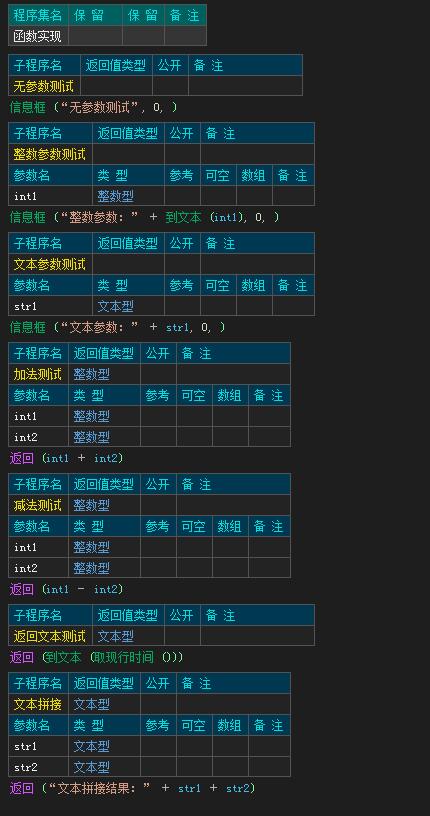The width and height of the screenshot is (430, 816).
Task: Select the 文本参数测试 subroutine name
Action: tap(50, 264)
